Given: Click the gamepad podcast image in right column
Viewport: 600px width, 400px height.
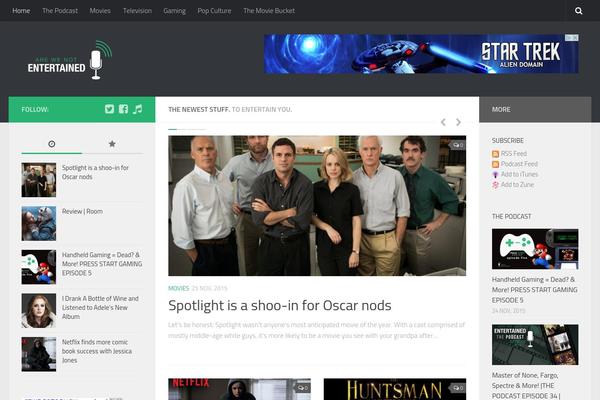Looking at the screenshot, I should (535, 249).
